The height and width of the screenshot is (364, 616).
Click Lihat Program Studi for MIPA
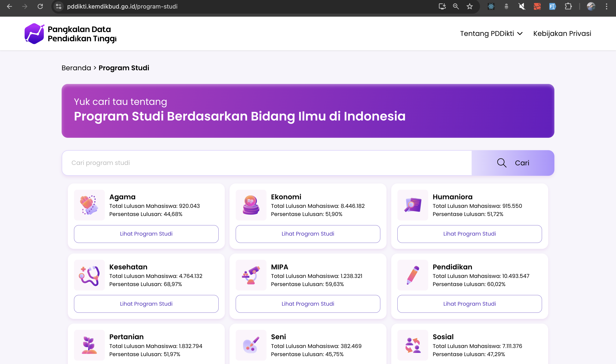[x=308, y=304]
